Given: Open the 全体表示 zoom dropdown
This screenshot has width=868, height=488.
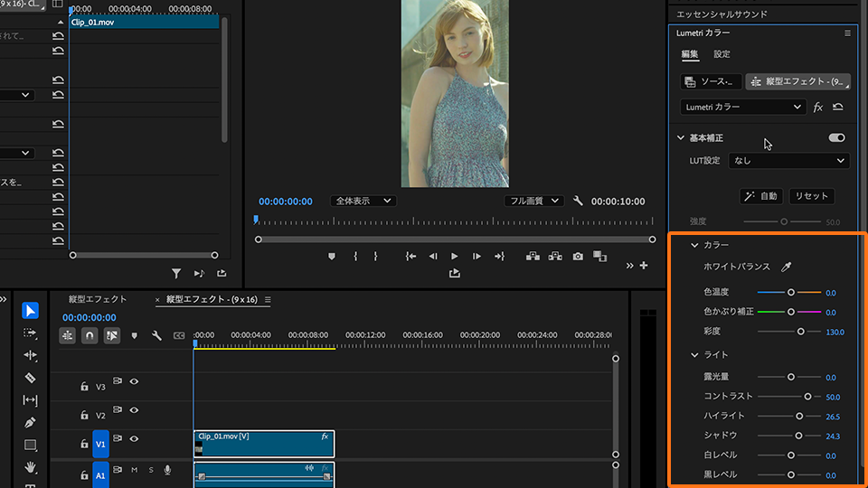Looking at the screenshot, I should point(362,201).
